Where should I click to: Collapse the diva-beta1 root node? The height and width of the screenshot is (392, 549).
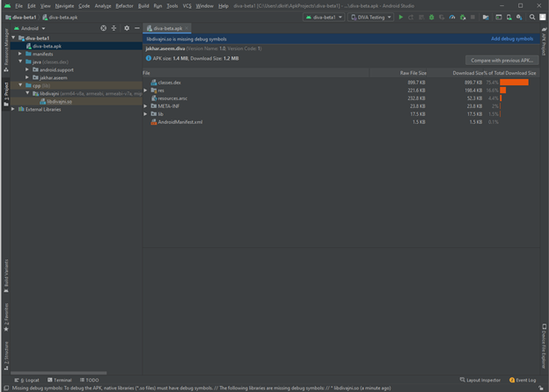(x=13, y=38)
